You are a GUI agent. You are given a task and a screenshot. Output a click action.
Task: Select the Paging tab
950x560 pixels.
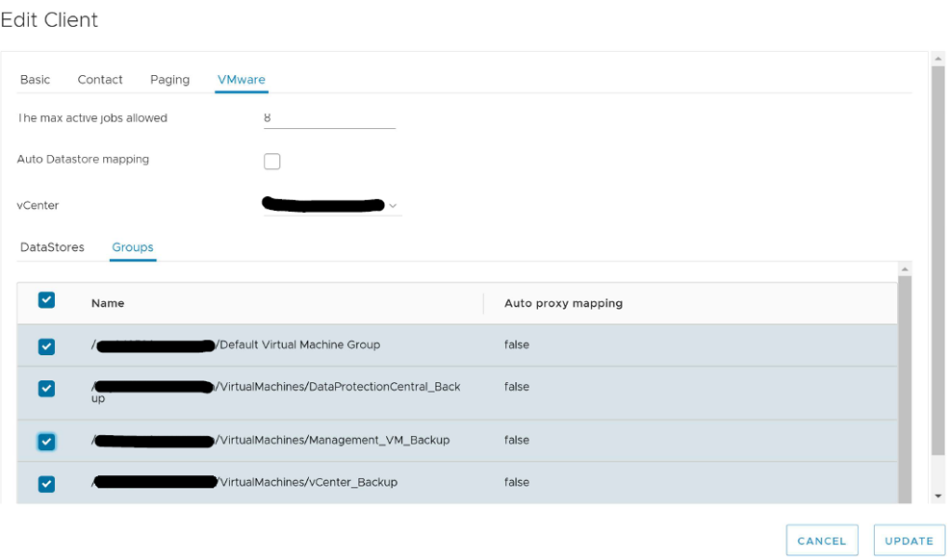click(x=169, y=80)
